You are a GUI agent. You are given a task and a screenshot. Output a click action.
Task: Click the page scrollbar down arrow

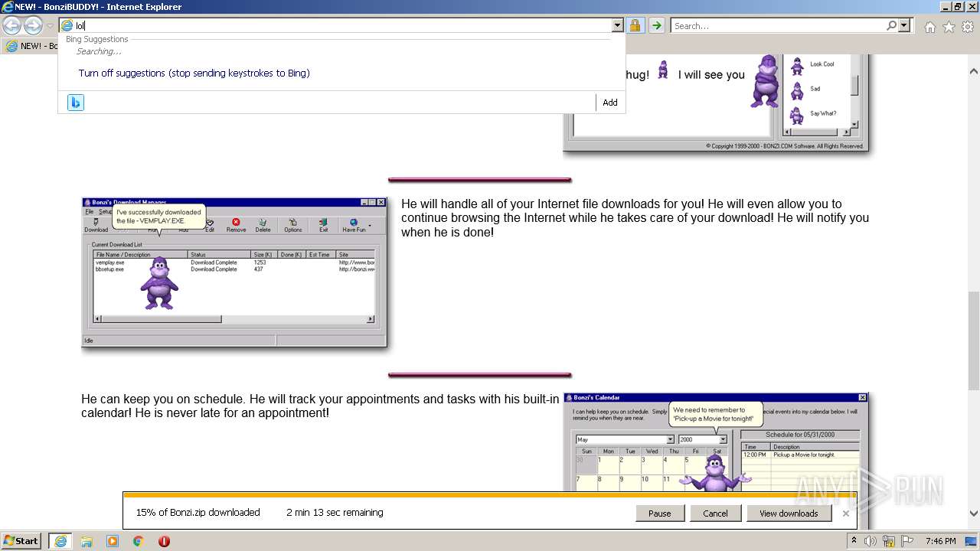(973, 514)
